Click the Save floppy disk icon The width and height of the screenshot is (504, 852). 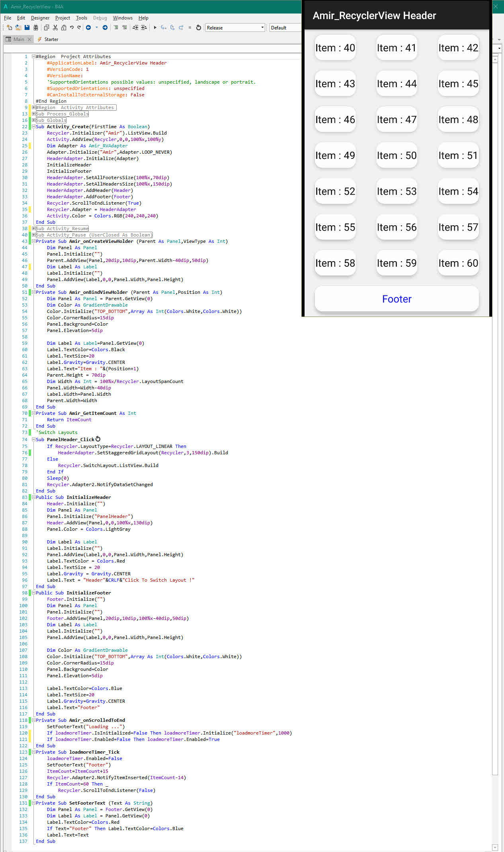[x=27, y=27]
